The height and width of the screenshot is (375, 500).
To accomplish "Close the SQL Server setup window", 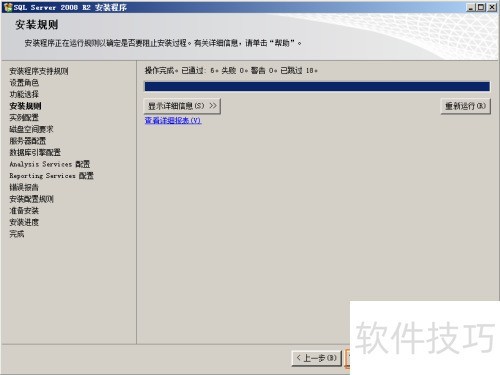I will pos(492,7).
